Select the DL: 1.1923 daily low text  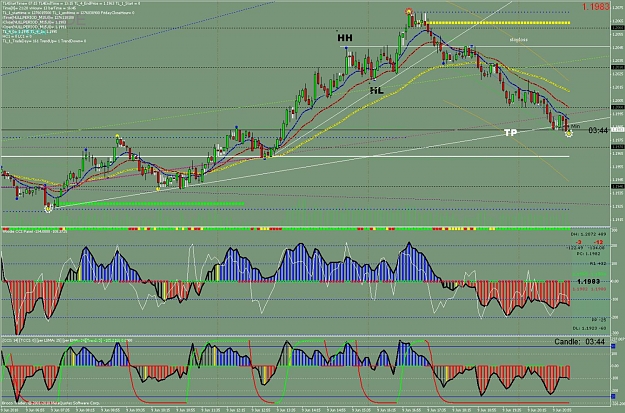[590, 328]
